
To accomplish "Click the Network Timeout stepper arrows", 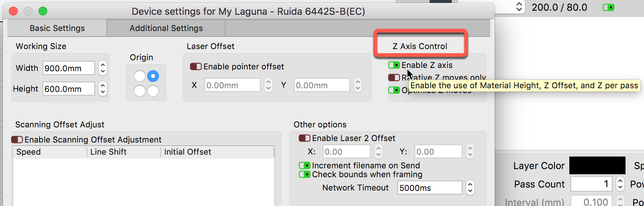I will click(470, 188).
